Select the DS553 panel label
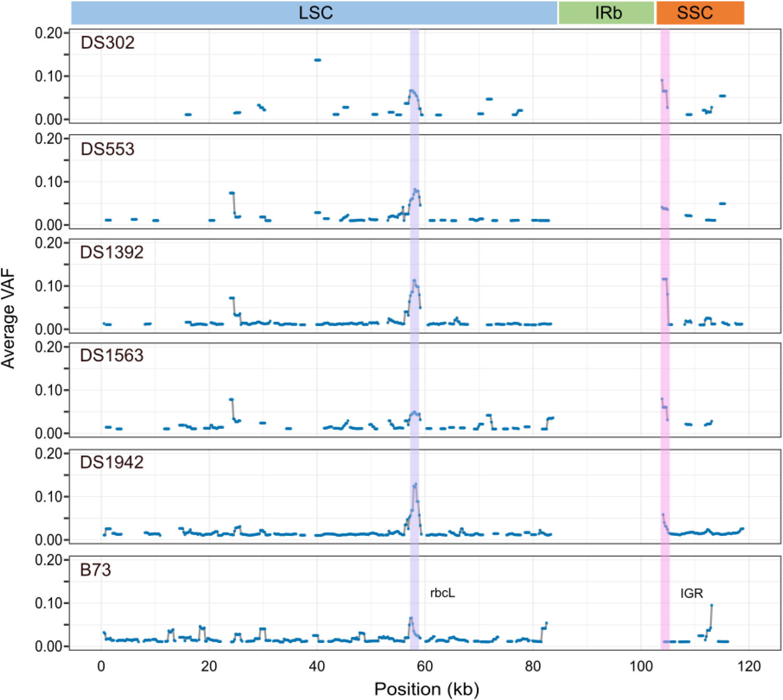Viewport: 783px width, 700px height. (108, 149)
